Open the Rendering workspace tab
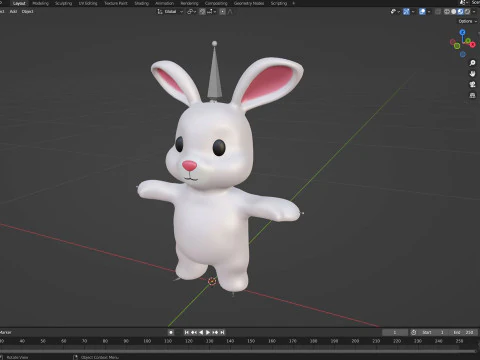The width and height of the screenshot is (480, 360). (189, 3)
